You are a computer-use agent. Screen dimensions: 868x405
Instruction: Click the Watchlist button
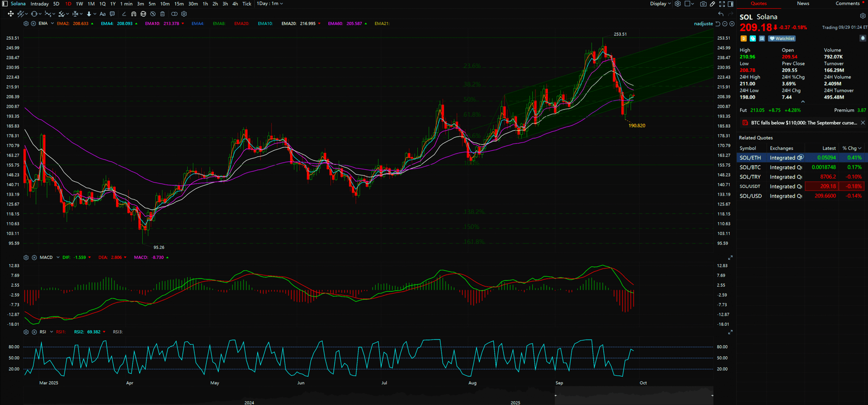tap(782, 38)
